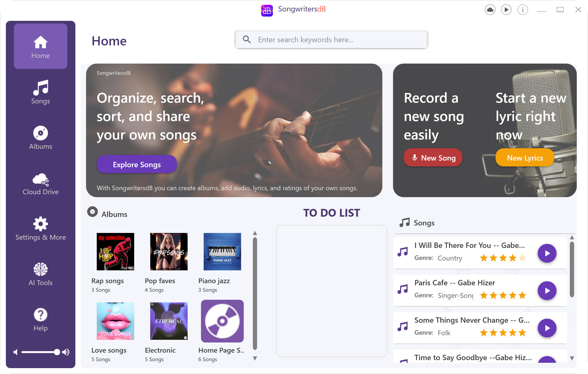The image size is (588, 374).
Task: Click songs list up arrow
Action: pos(572,237)
